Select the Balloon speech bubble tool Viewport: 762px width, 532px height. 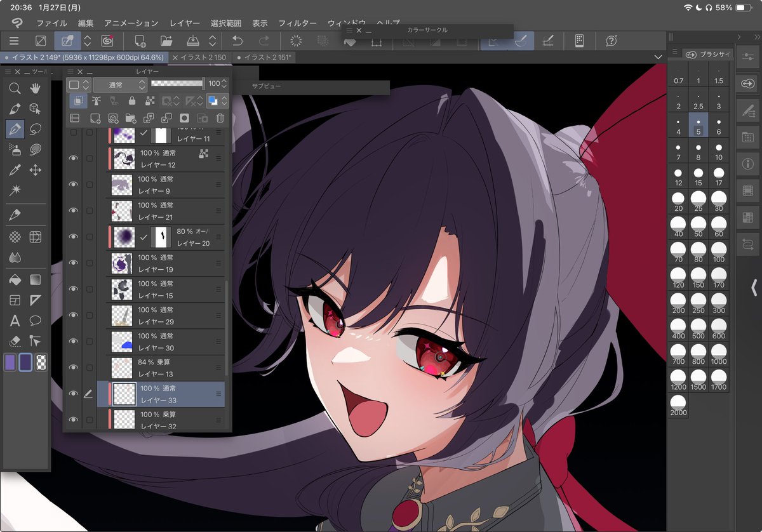coord(36,320)
